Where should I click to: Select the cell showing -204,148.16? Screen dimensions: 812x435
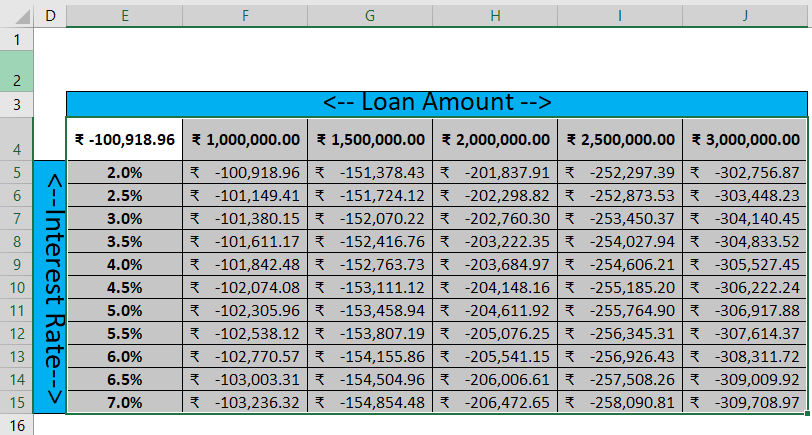(x=495, y=287)
